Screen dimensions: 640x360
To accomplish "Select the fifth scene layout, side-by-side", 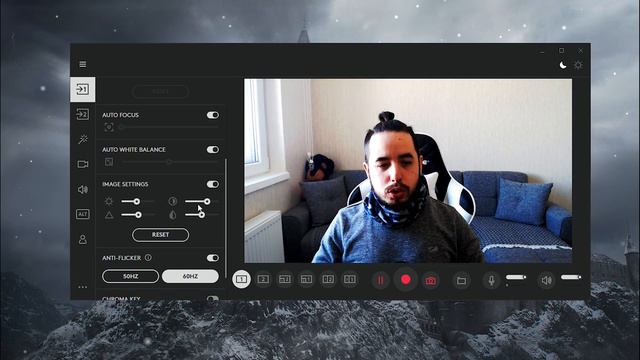I will [328, 280].
